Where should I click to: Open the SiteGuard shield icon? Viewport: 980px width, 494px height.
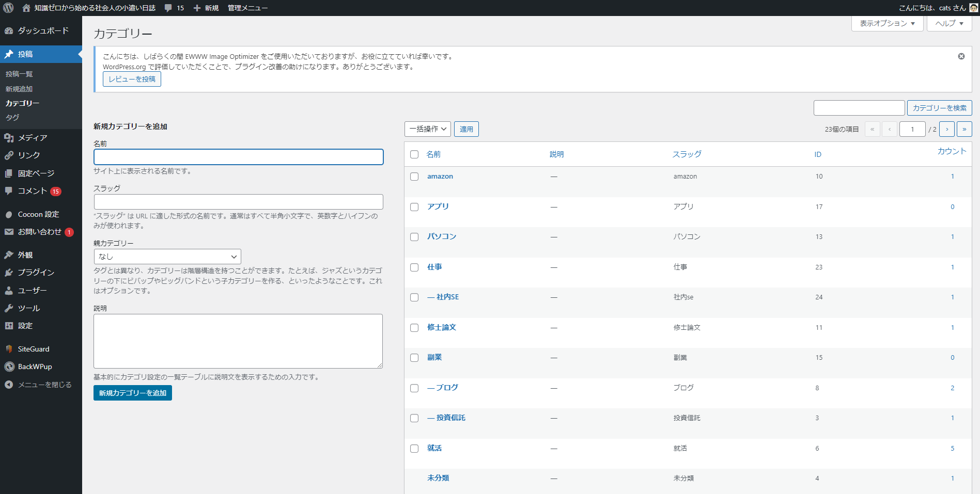tap(9, 349)
